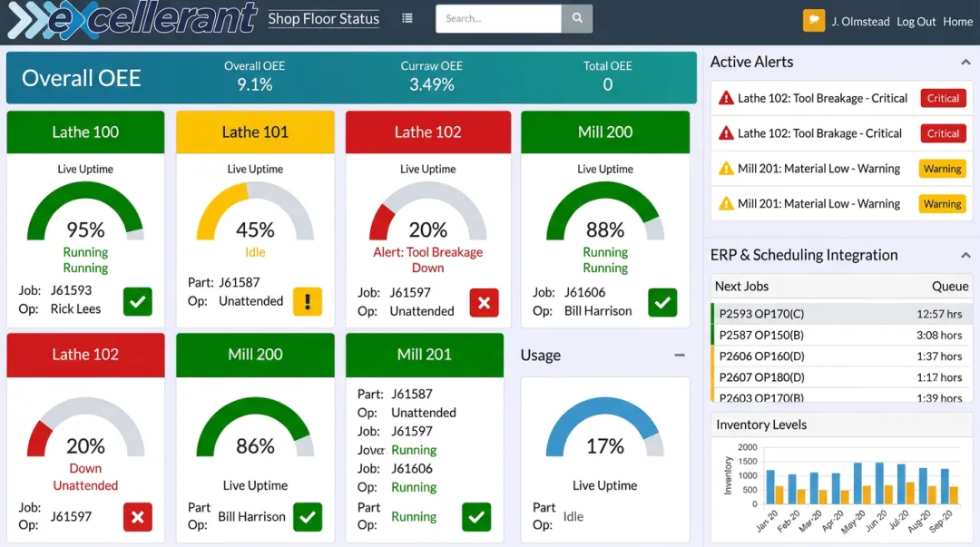Viewport: 980px width, 547px height.
Task: Select top-row Mill 200 green header
Action: point(605,132)
